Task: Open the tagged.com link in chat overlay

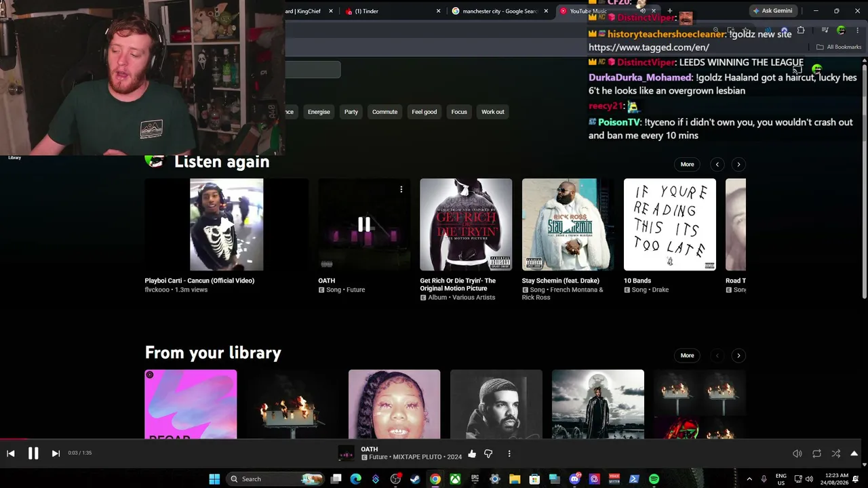Action: (x=649, y=47)
